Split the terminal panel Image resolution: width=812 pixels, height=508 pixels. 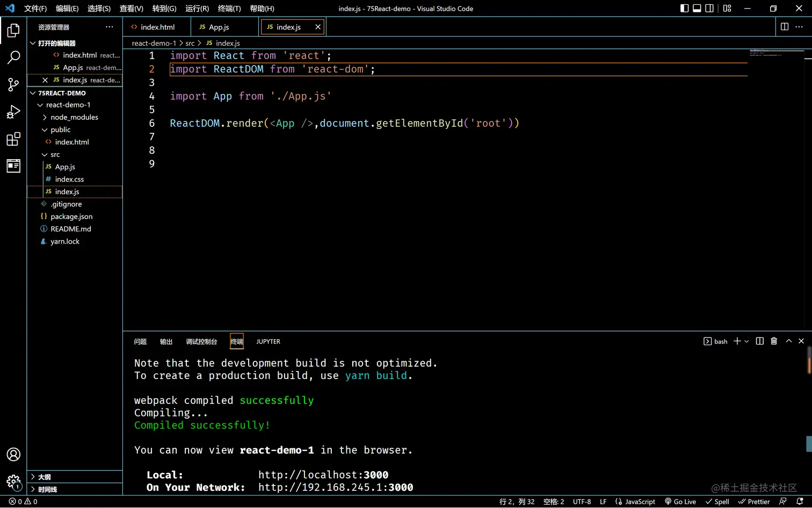pyautogui.click(x=760, y=341)
